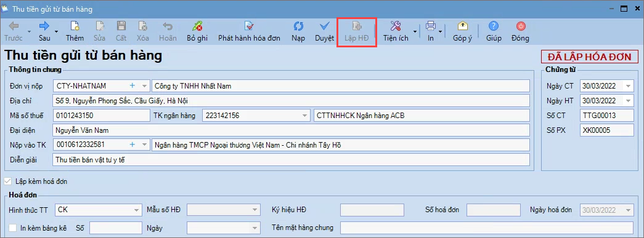Open Hình thức TT dropdown CK

tap(136, 210)
